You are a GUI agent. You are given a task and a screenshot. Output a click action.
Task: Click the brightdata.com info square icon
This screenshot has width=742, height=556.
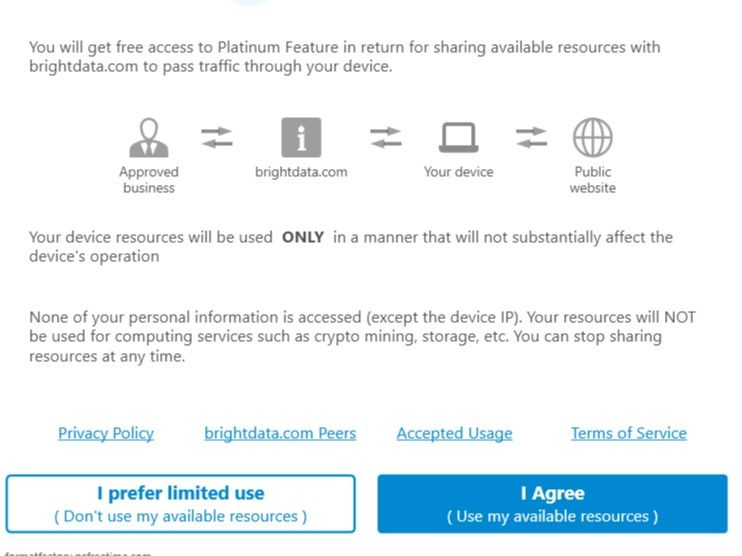[301, 137]
